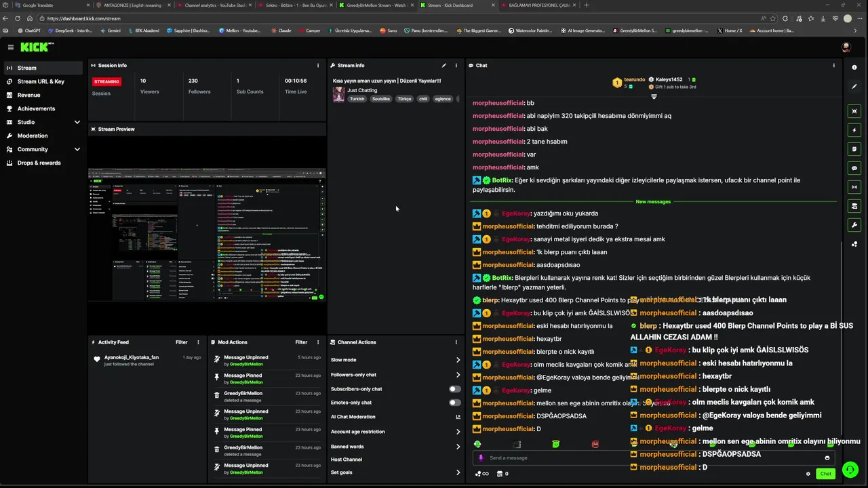This screenshot has height=488, width=868.
Task: Open Chat panel options menu
Action: [834, 66]
